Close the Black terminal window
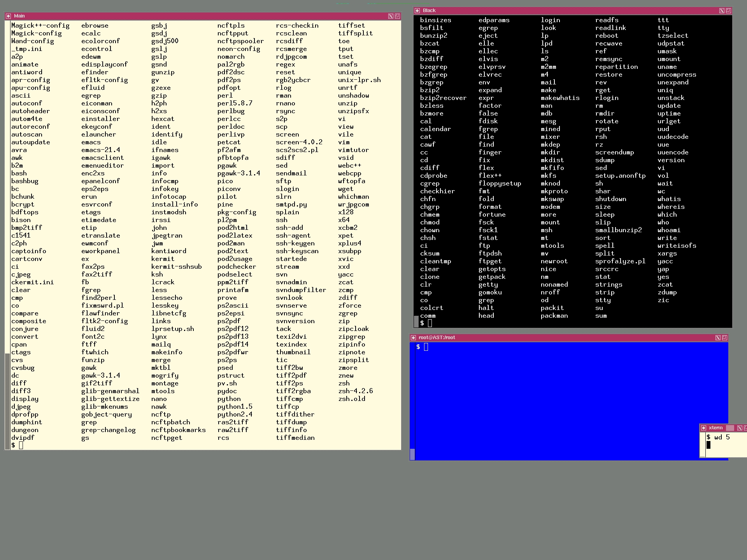Image resolution: width=747 pixels, height=560 pixels. tap(721, 10)
